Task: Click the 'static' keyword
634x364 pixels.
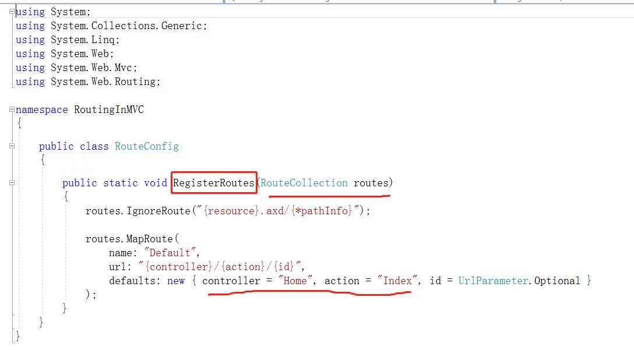Action: pyautogui.click(x=121, y=183)
